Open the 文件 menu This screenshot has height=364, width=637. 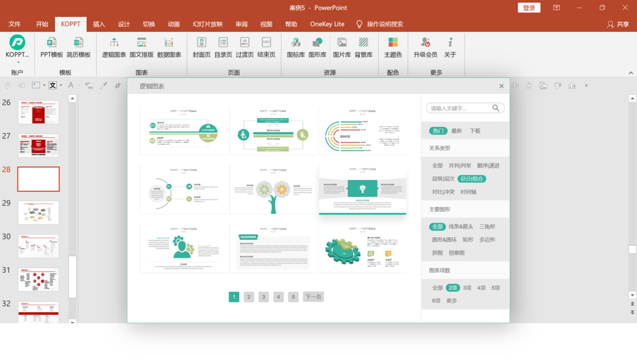14,24
